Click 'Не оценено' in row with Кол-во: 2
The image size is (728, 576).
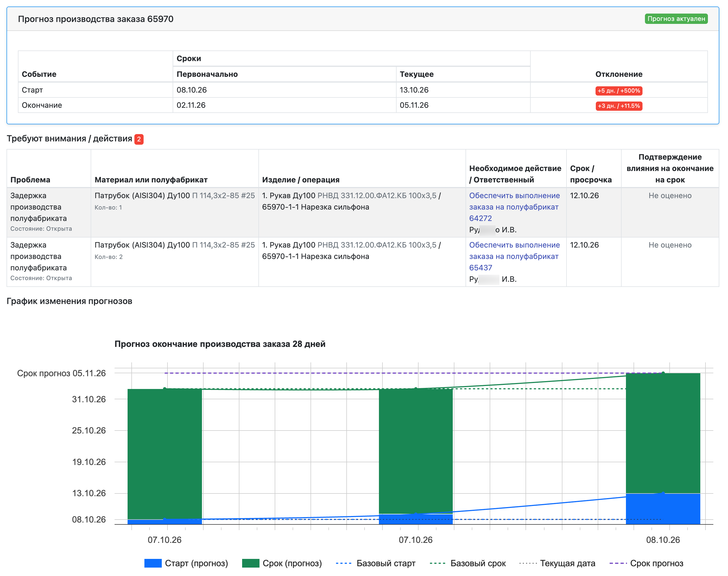tap(669, 245)
